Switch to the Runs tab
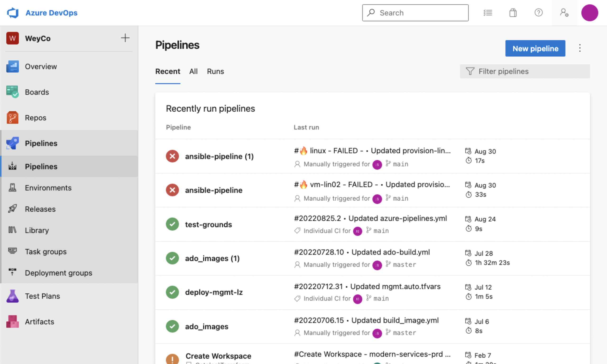 coord(215,71)
